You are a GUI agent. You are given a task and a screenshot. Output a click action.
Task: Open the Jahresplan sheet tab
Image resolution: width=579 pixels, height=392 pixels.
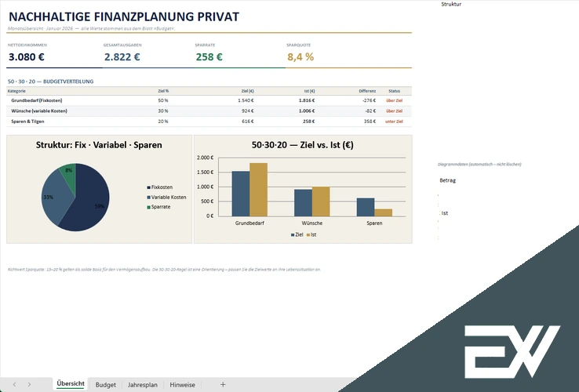[x=143, y=385]
